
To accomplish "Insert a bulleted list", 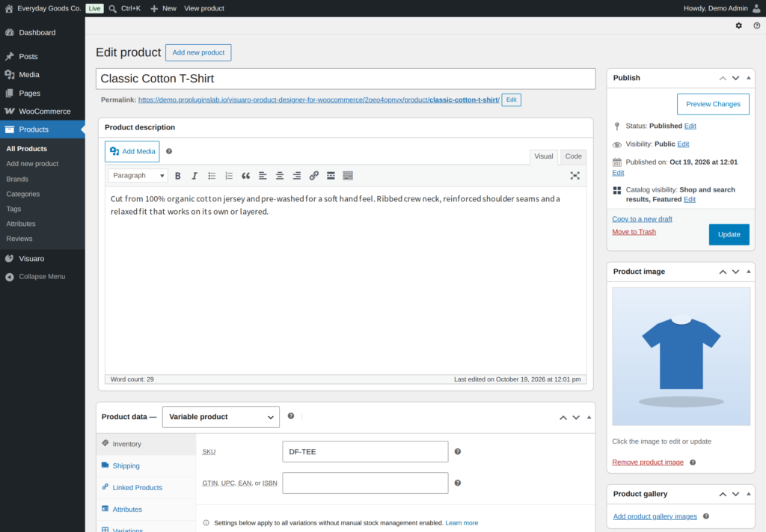I will click(x=212, y=176).
